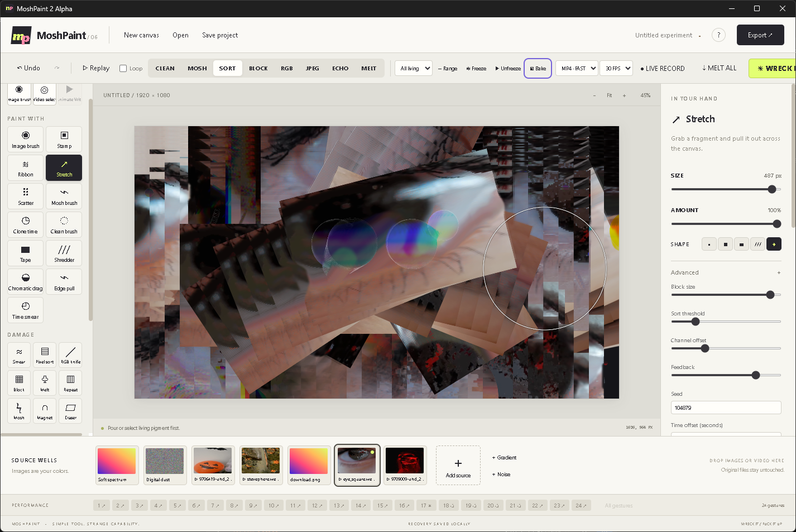Choose the Melt damage tool
Screen dimensions: 796x532
(x=45, y=383)
